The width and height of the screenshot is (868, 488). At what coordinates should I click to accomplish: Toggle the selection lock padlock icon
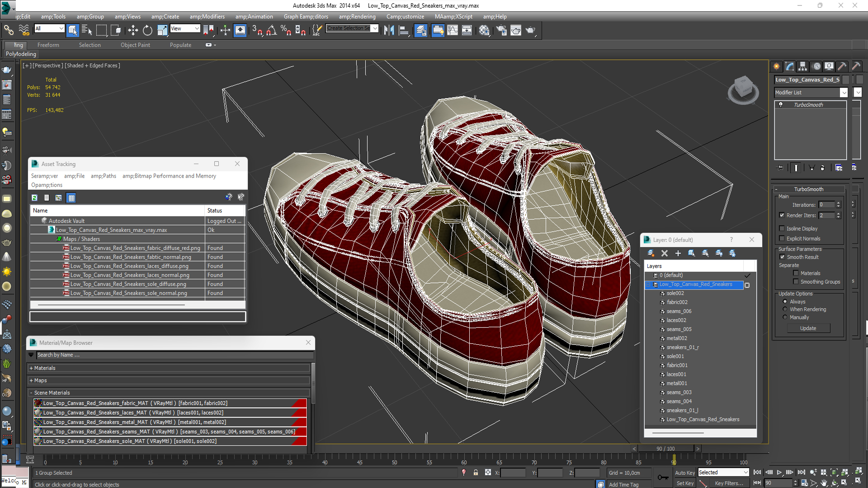click(476, 472)
